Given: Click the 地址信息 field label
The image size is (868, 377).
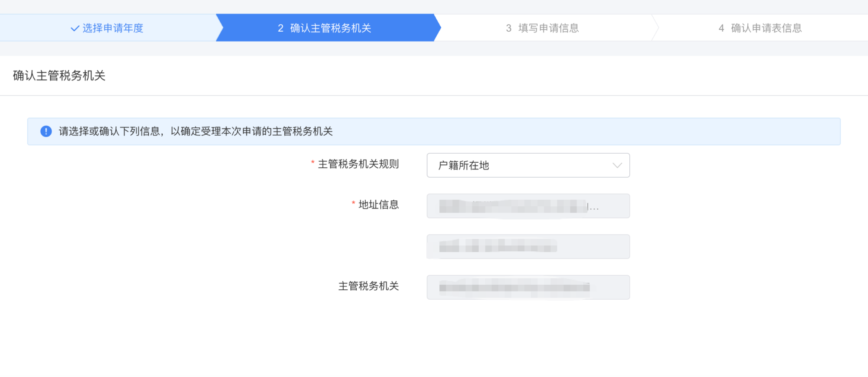Looking at the screenshot, I should [378, 205].
